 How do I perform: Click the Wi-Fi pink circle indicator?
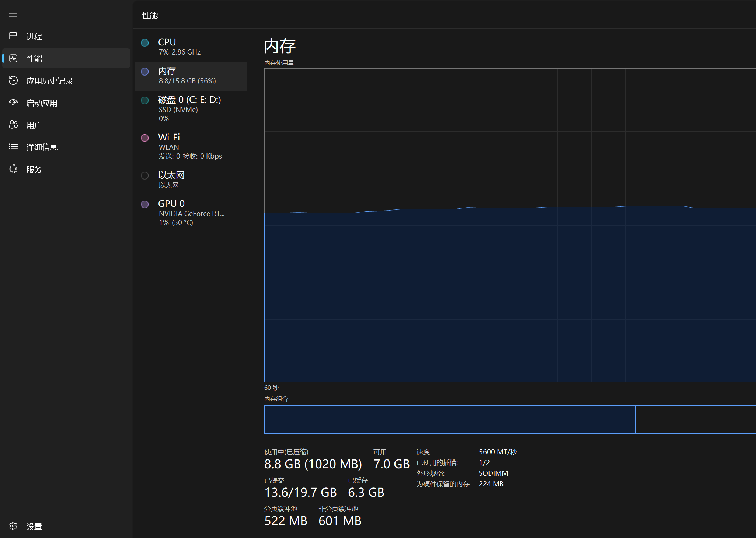(145, 138)
